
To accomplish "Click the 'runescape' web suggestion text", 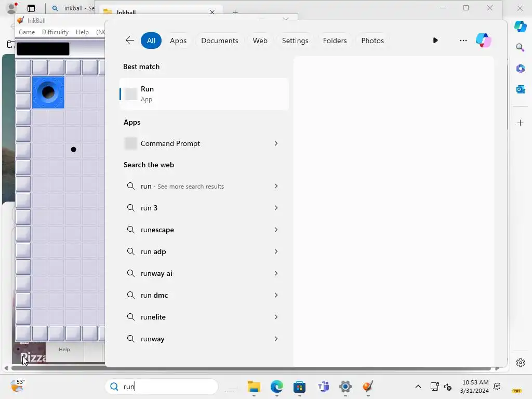I will click(x=157, y=230).
